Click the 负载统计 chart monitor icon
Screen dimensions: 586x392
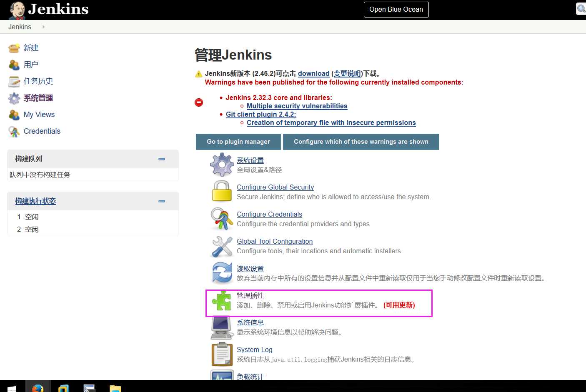pos(222,375)
